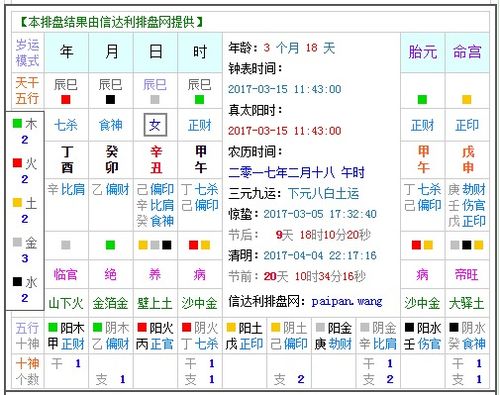
Task: Click the 岁运模式 link
Action: (28, 53)
